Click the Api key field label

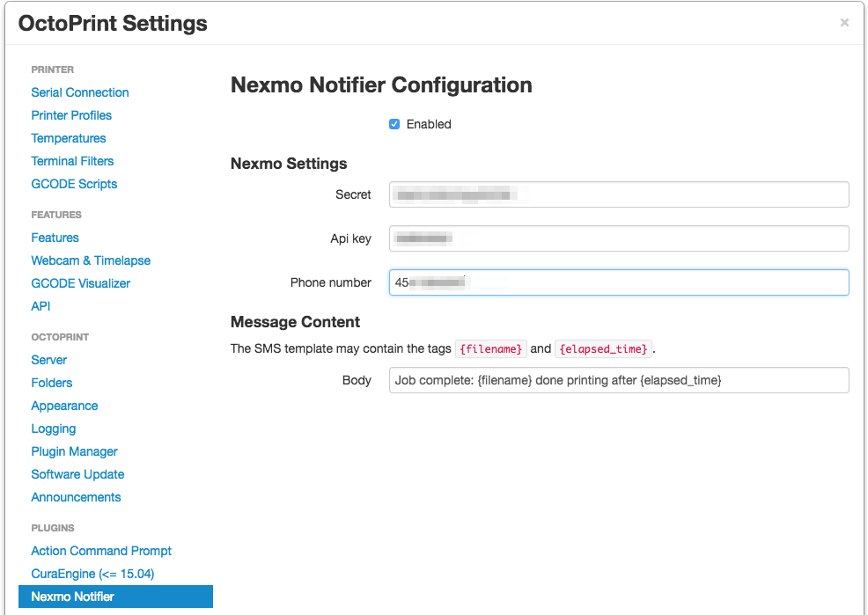(351, 238)
